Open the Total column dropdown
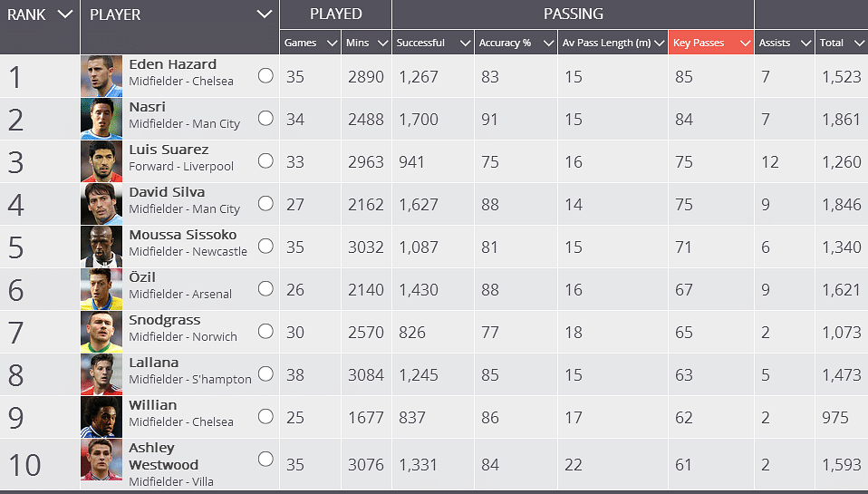868x494 pixels. [x=858, y=44]
